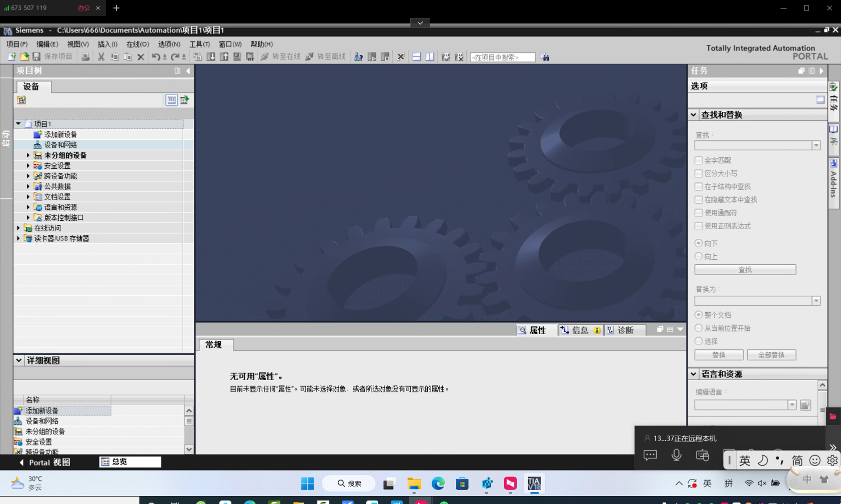Select the 常规 tab
This screenshot has height=504, width=841.
click(215, 345)
